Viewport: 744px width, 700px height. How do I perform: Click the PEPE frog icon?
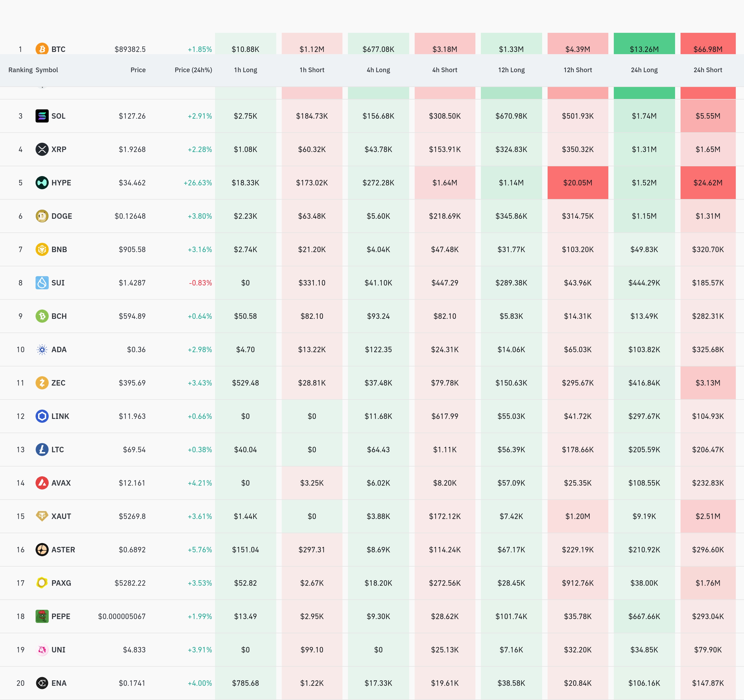[42, 616]
